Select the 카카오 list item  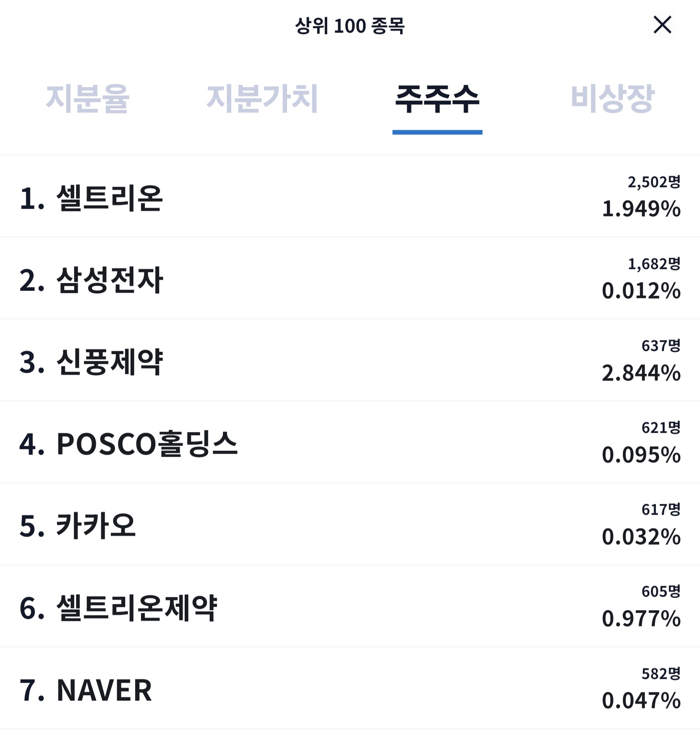pos(350,524)
